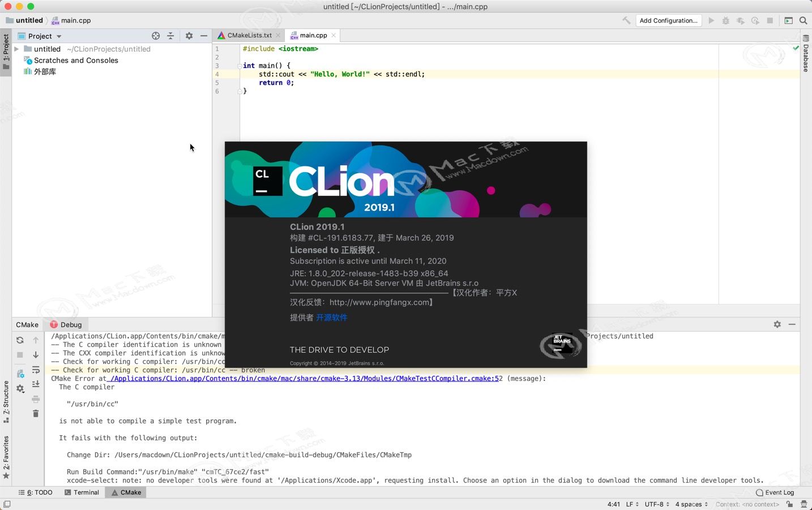Click the inspector hector icon in status bar

click(804, 504)
